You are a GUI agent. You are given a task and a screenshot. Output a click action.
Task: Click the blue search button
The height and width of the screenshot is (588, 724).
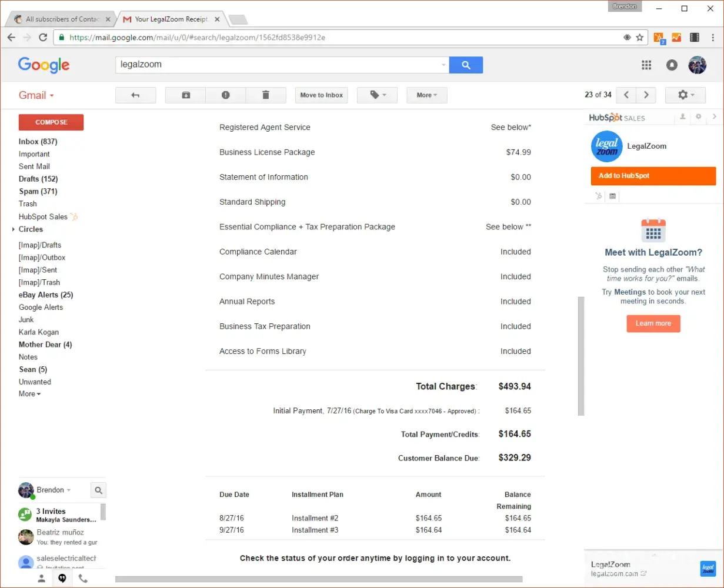[466, 65]
